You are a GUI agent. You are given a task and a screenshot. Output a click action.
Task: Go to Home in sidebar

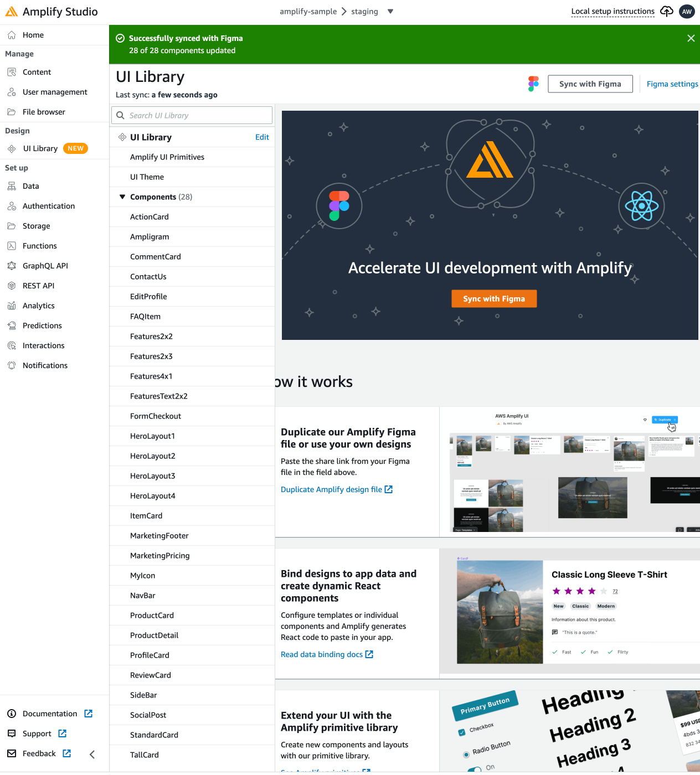pos(33,35)
